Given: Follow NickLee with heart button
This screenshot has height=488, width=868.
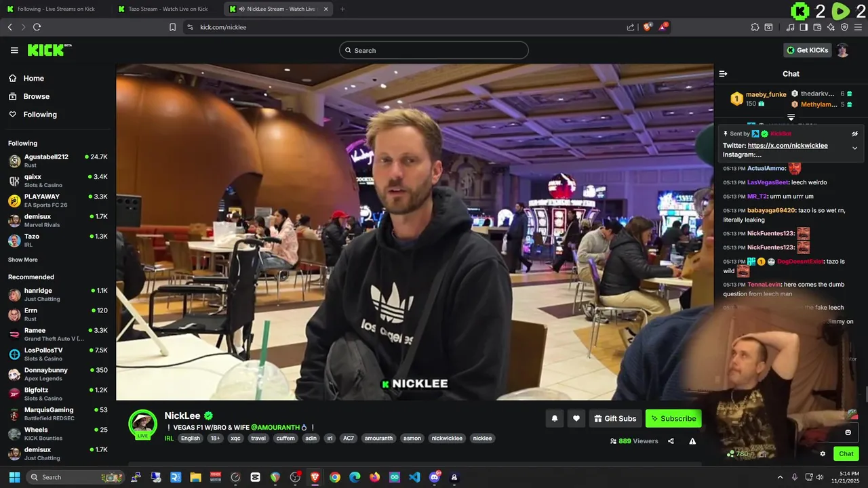Looking at the screenshot, I should (576, 418).
